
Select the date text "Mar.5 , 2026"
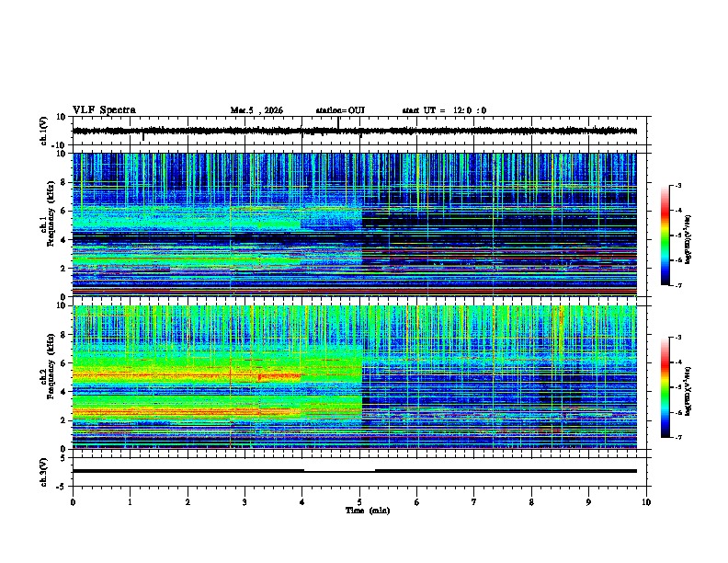[x=256, y=110]
